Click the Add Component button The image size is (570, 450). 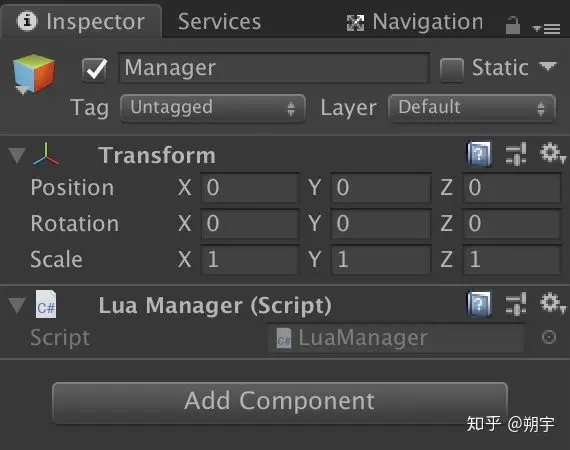(280, 403)
